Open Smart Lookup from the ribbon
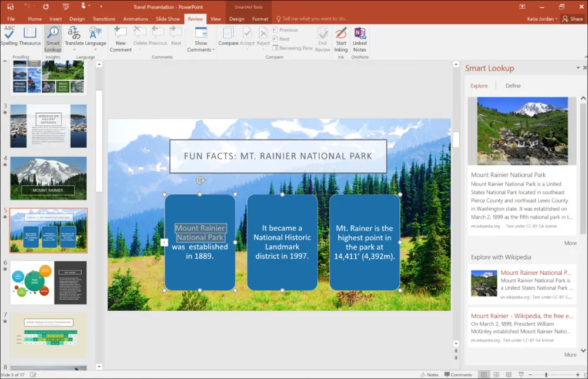Image resolution: width=588 pixels, height=379 pixels. click(53, 38)
